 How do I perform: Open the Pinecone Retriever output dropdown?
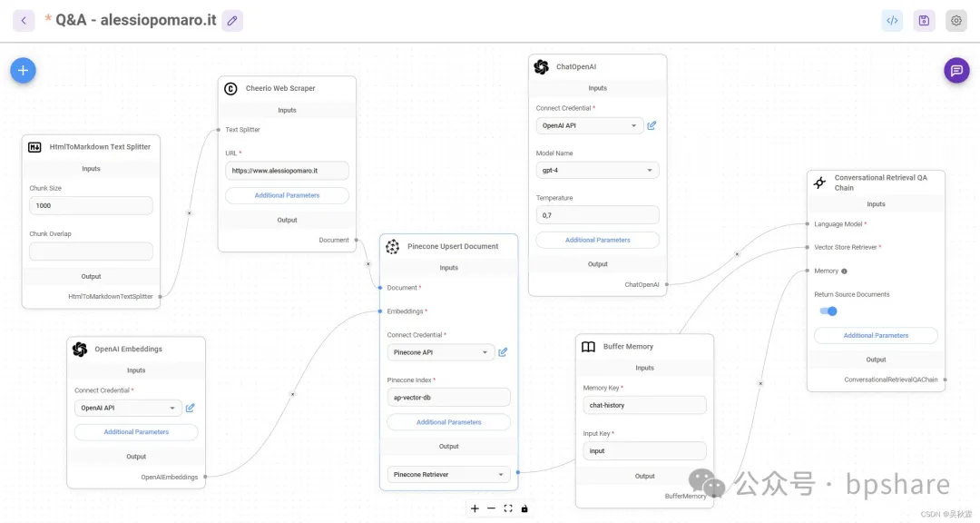click(448, 474)
